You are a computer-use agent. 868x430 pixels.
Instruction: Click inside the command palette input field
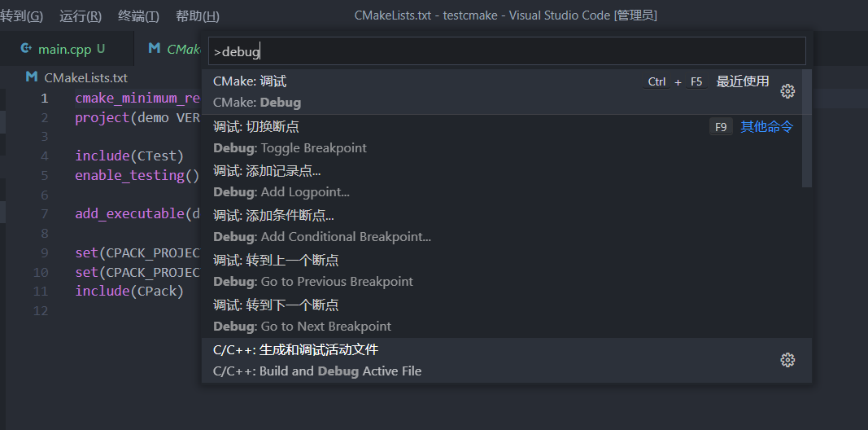click(x=507, y=51)
